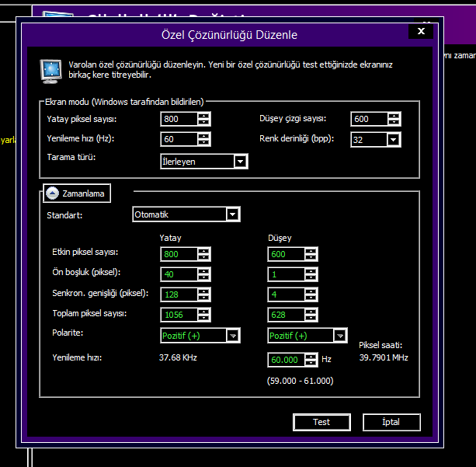Decrease horizontal Senkron. genişliği with down arrow
This screenshot has height=467, width=476.
pos(203,298)
